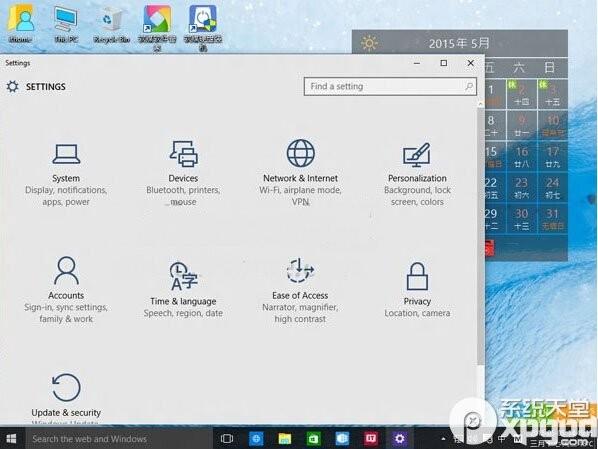Open Update & security icon

click(x=66, y=387)
